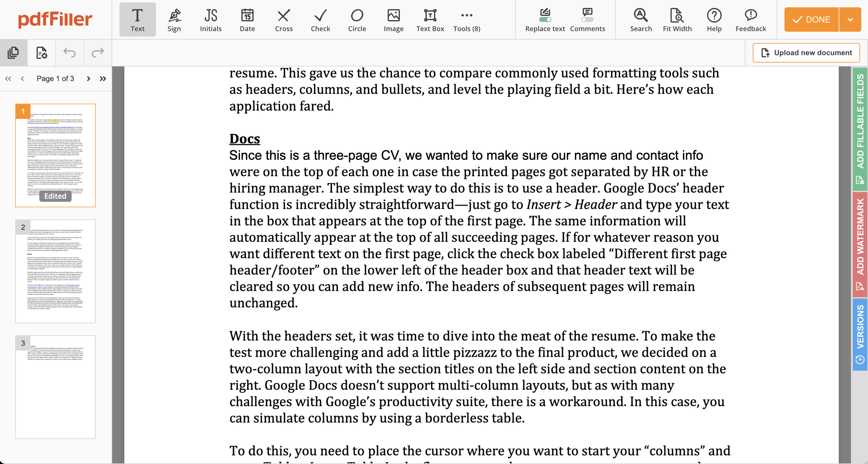Image resolution: width=868 pixels, height=464 pixels.
Task: Navigate to page 2 thumbnail
Action: click(55, 270)
